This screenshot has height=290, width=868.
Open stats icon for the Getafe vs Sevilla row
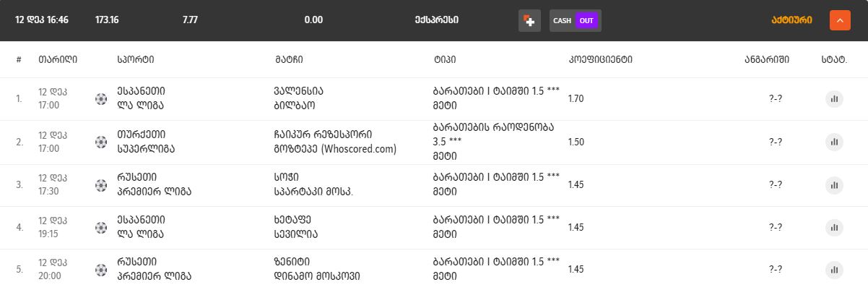tap(834, 228)
